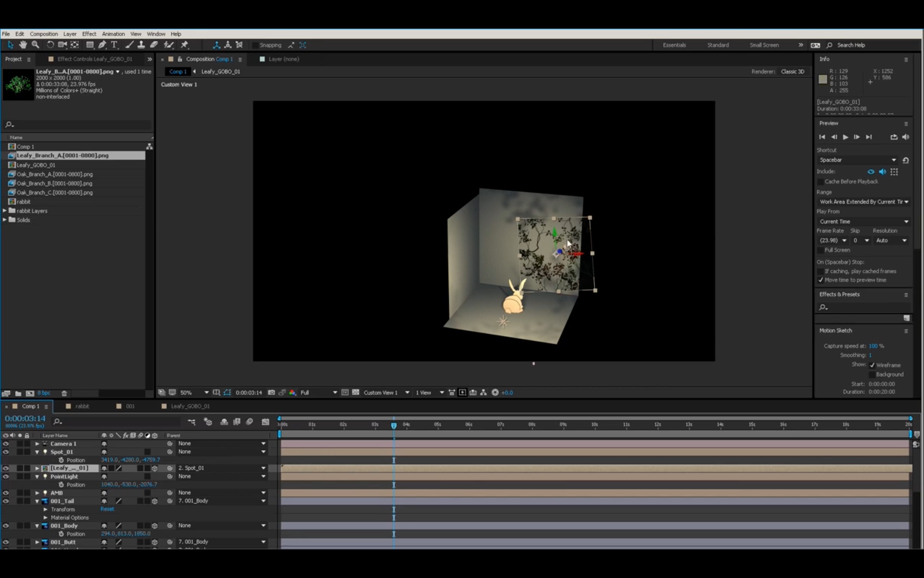
Task: Open the Animation menu
Action: pos(113,34)
